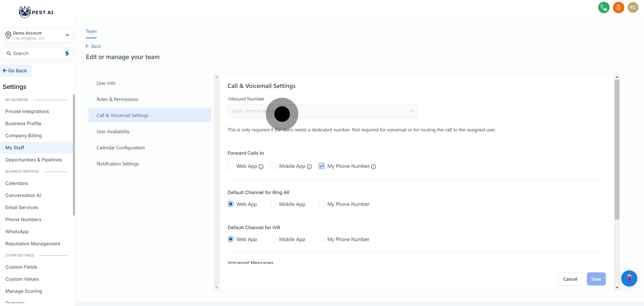Uncheck My Phone Number forwarding checkbox
The height and width of the screenshot is (306, 644).
coord(322,166)
